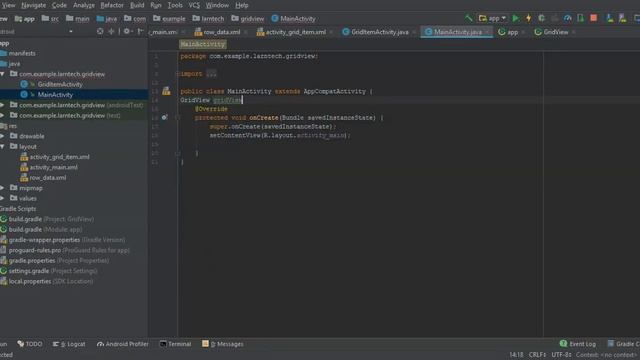Open the Android Profiler tool window
This screenshot has width=640, height=360.
tap(122, 344)
